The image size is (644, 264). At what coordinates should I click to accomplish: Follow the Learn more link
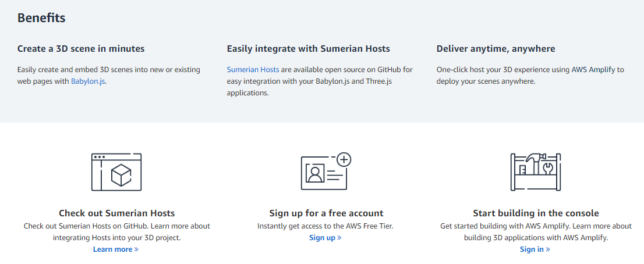(x=112, y=249)
